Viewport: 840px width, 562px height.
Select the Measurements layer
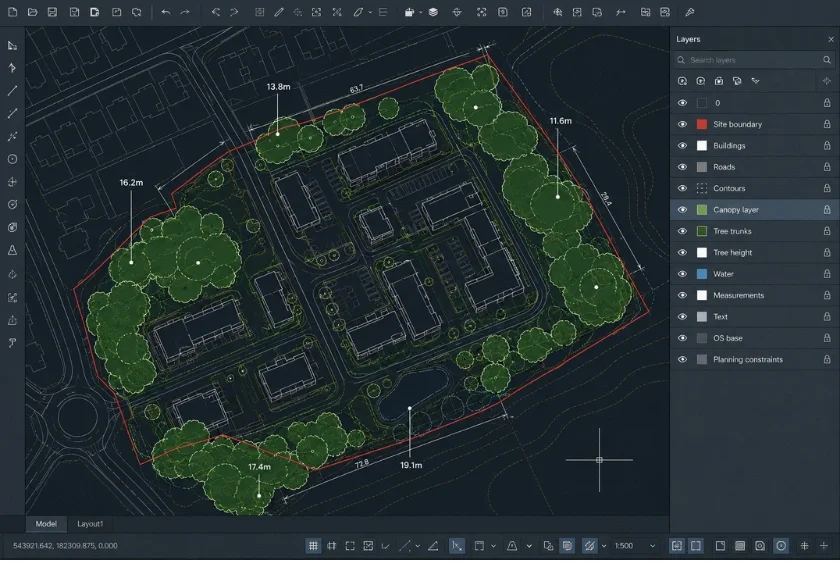pyautogui.click(x=754, y=295)
